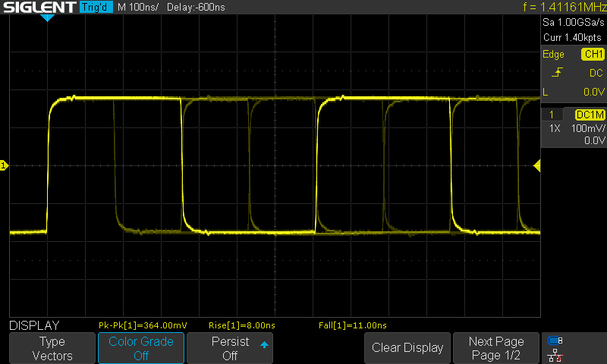
Task: Click the M 100ns/ timebase readout
Action: coord(139,8)
